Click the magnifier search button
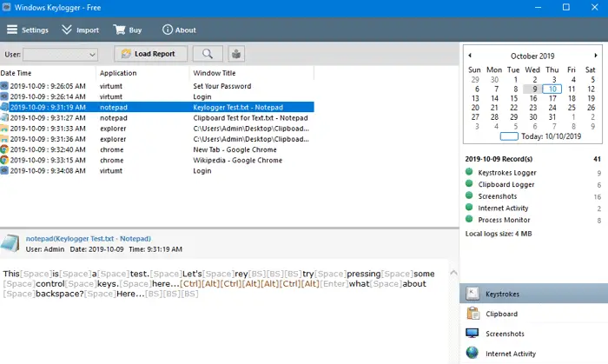The height and width of the screenshot is (364, 608). 208,54
